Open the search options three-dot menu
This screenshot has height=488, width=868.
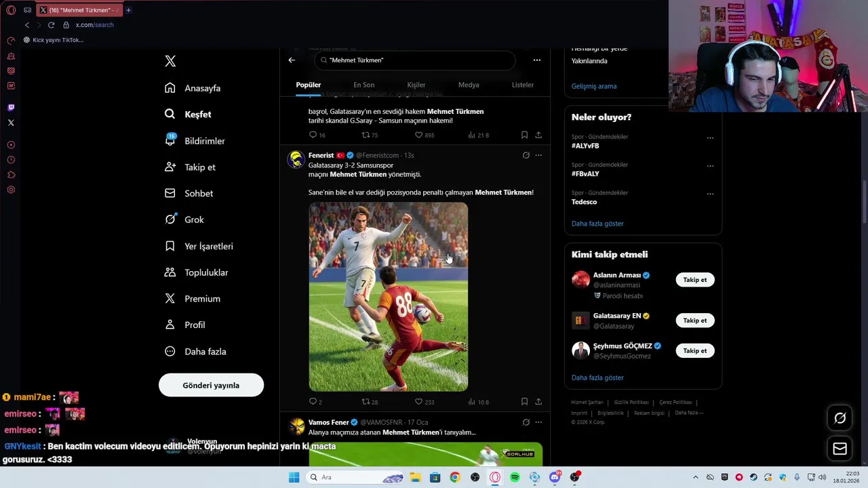click(537, 60)
